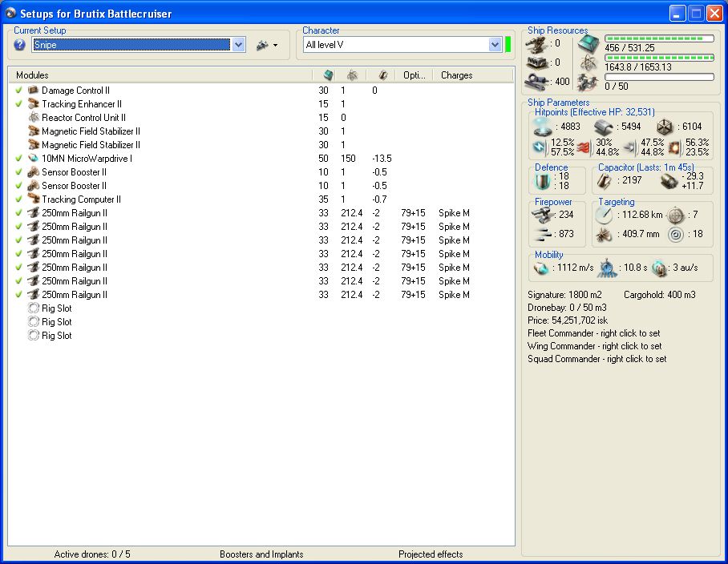The image size is (728, 564).
Task: Click the capacitor usage column header icon
Action: tap(382, 75)
